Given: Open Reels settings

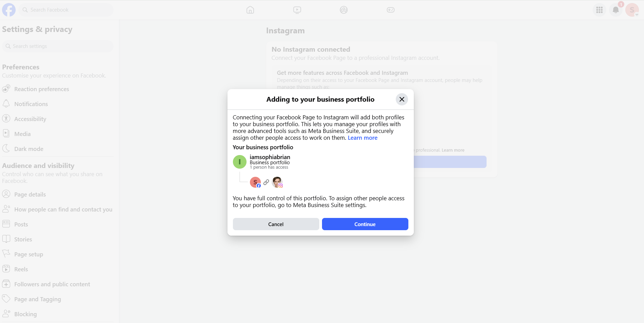Looking at the screenshot, I should (58, 269).
